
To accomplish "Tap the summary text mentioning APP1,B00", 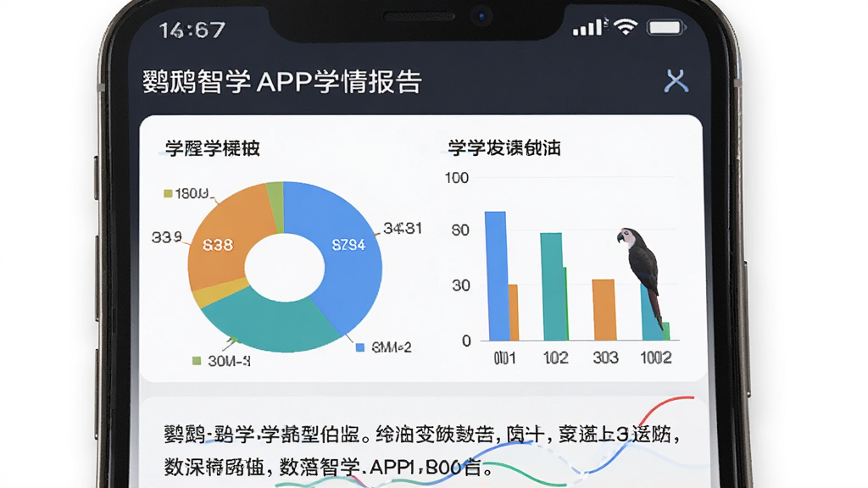I will pyautogui.click(x=328, y=468).
